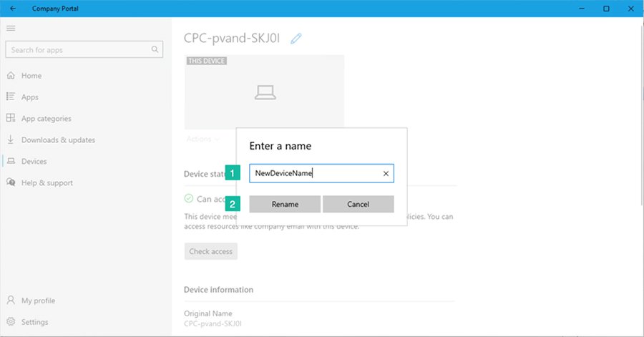Go to Downloads & updates

(57, 140)
